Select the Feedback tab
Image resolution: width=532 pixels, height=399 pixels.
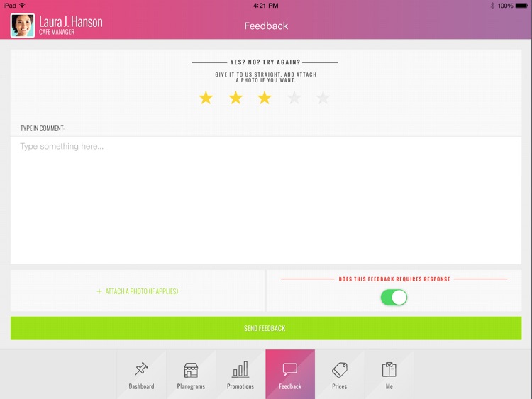290,374
